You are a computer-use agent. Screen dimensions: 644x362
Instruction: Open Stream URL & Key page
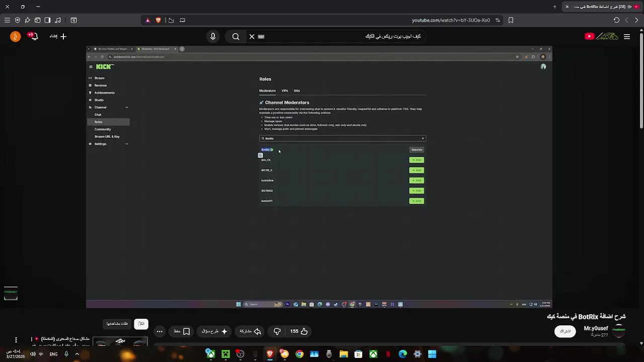tap(107, 137)
